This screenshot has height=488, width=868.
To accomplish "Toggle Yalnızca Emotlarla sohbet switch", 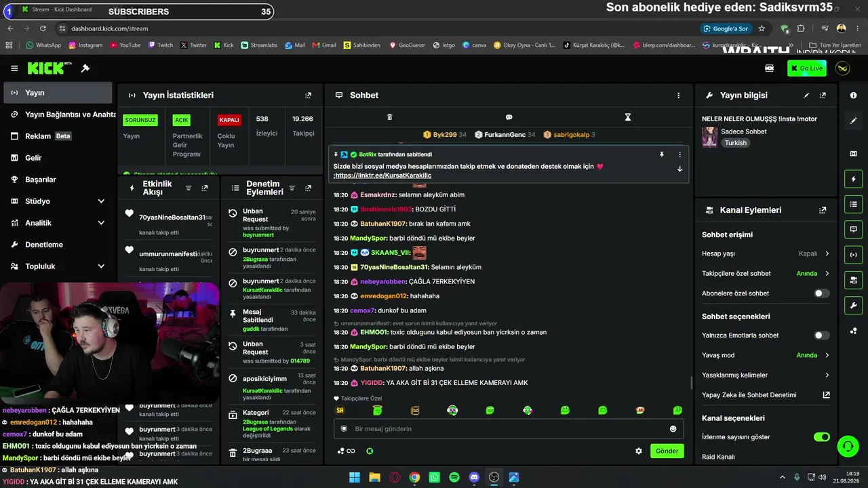I will click(821, 335).
